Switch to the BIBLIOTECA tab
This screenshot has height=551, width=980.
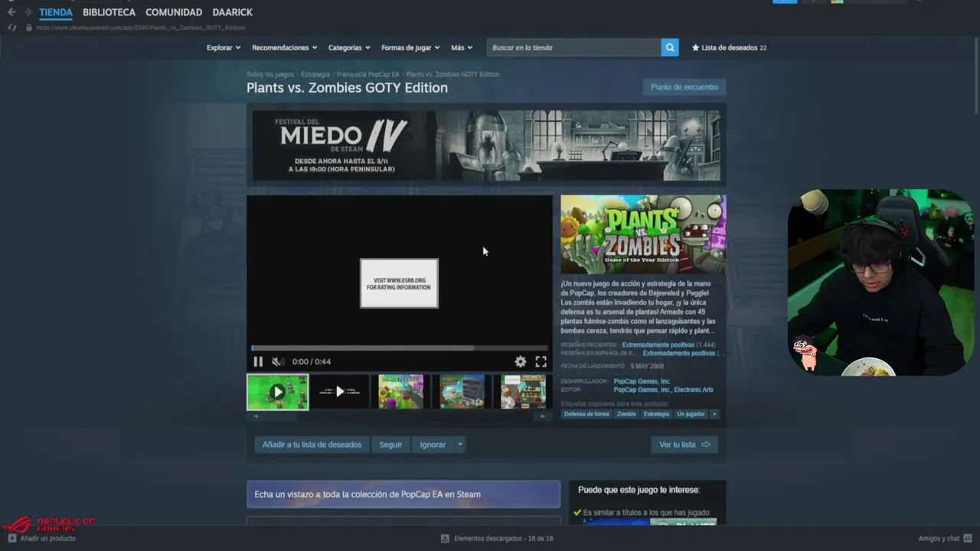coord(109,12)
